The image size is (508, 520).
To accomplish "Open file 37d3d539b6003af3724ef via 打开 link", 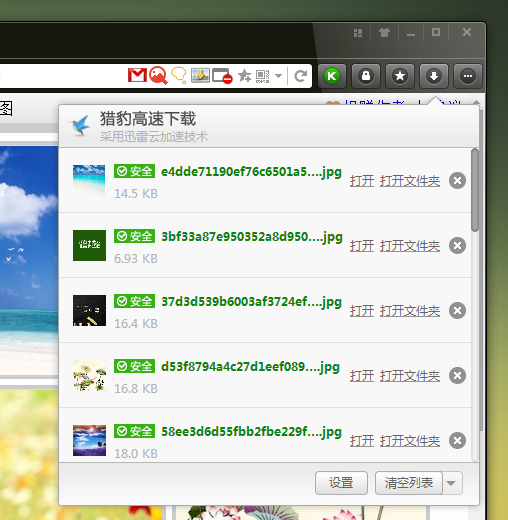I will pyautogui.click(x=362, y=311).
